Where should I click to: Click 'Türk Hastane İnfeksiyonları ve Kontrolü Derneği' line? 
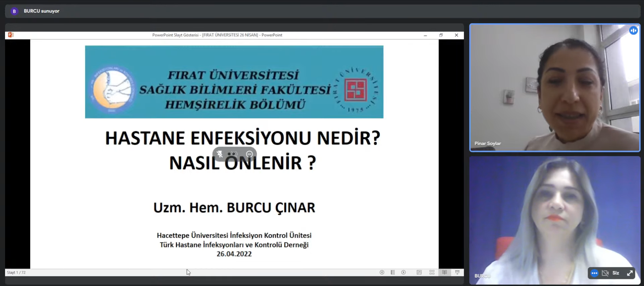point(234,245)
